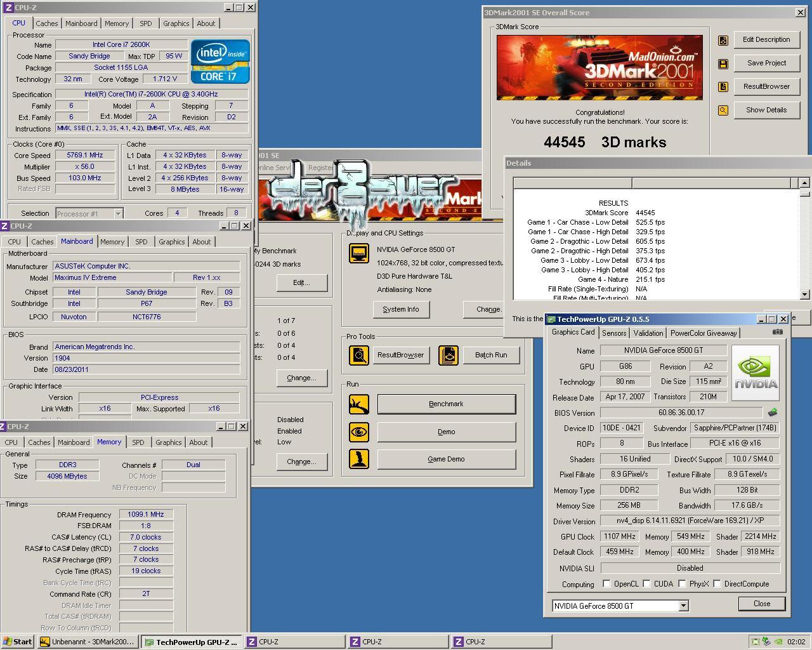Enable the OpenCL checkbox
The width and height of the screenshot is (812, 650).
coord(606,584)
